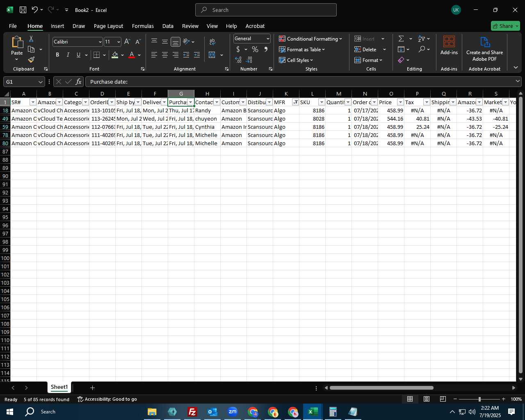The image size is (525, 420).
Task: Open the Name Box dropdown arrow
Action: 41,82
